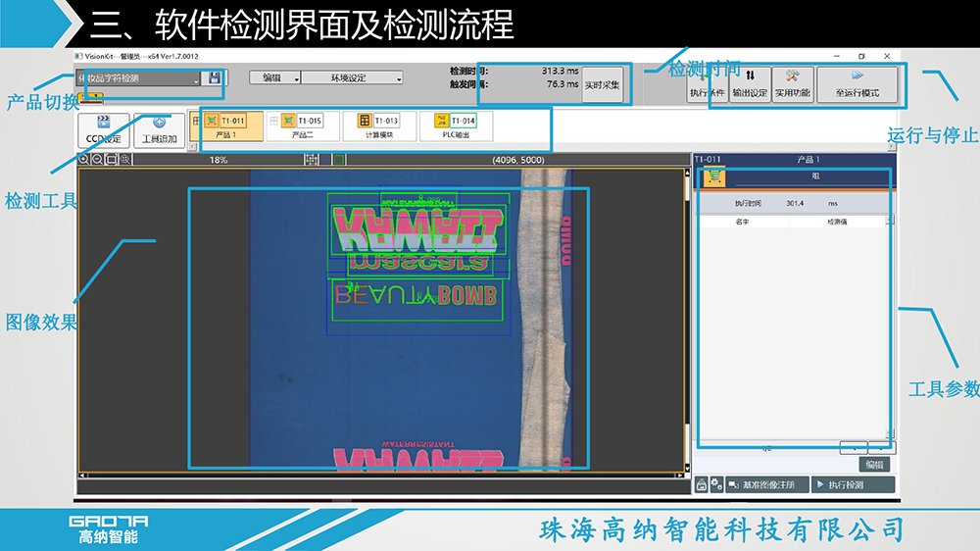Click the lock icon in bottom panel
Screen dimensions: 980x551
coord(702,484)
